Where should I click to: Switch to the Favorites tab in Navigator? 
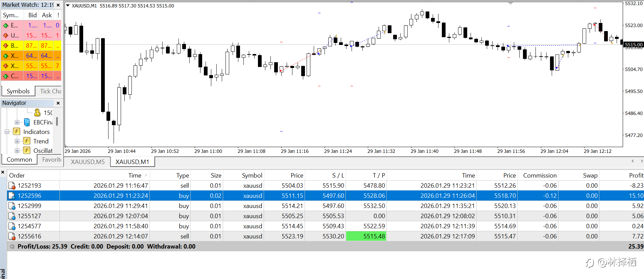point(51,160)
